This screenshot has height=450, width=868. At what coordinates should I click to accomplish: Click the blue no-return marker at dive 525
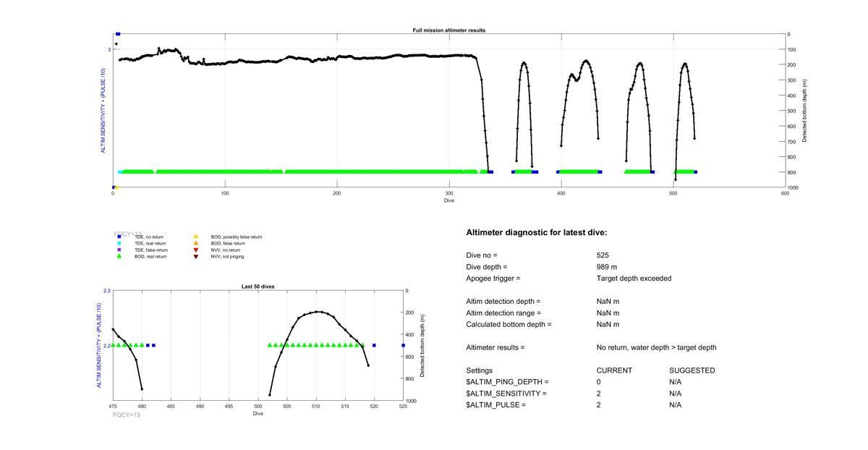(x=403, y=345)
